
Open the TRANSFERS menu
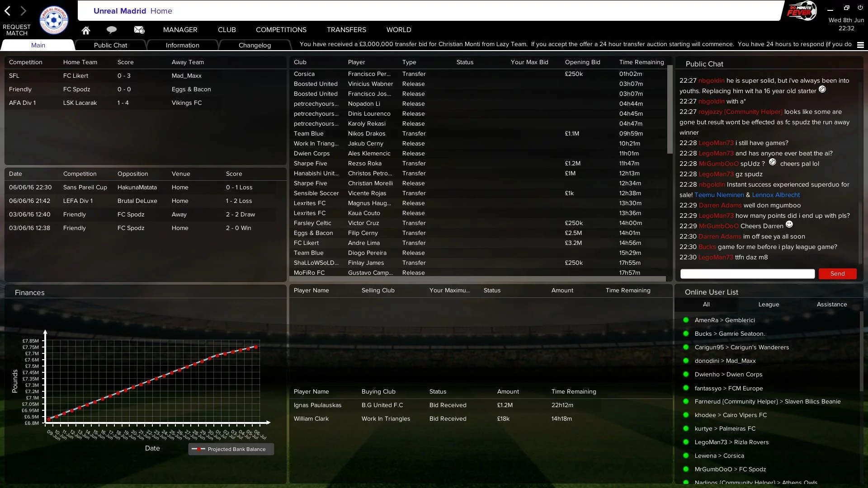click(x=346, y=30)
